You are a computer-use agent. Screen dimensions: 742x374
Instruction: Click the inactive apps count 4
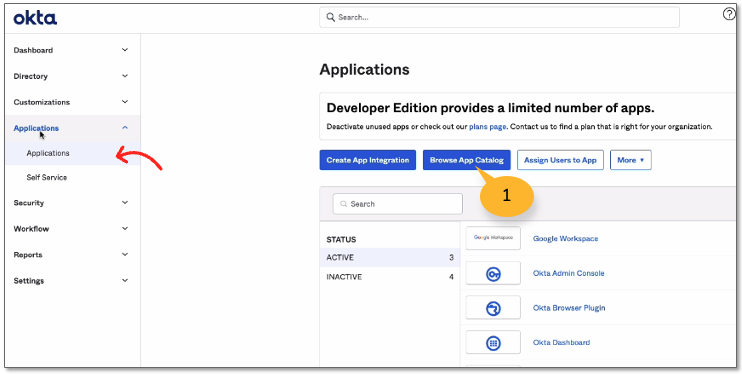(451, 277)
